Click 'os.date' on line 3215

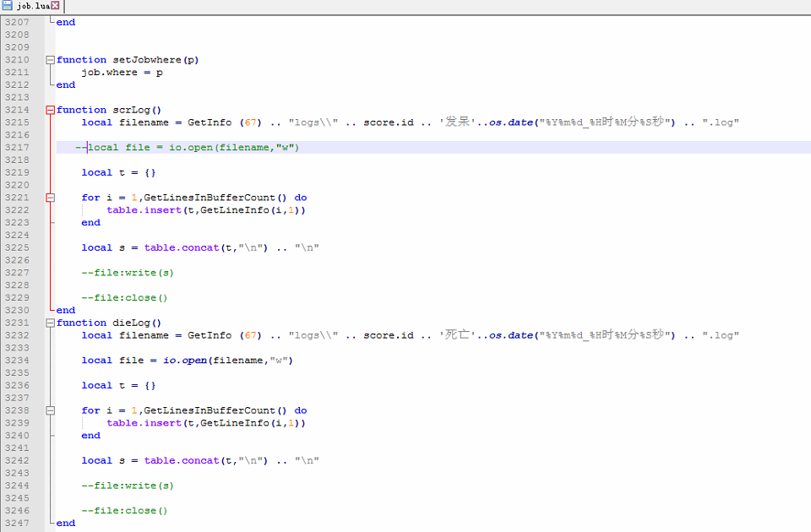click(511, 122)
